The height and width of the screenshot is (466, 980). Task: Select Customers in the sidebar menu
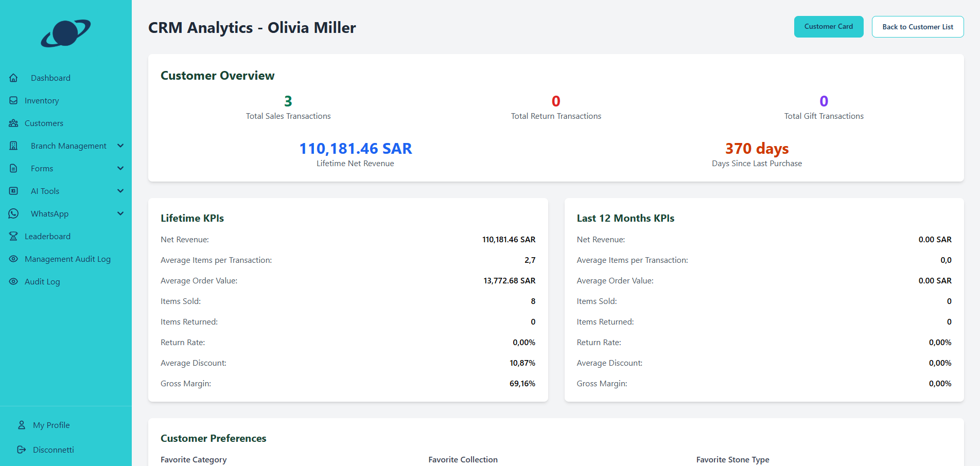pos(44,123)
